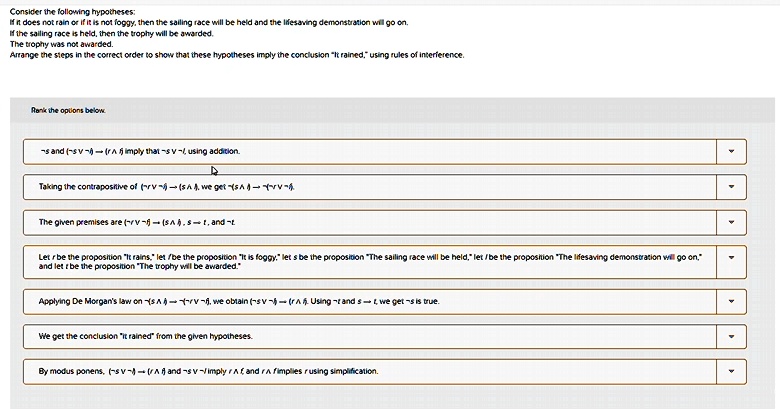780x409 pixels.
Task: Select the 'Taking the contrapositive' option box
Action: pyautogui.click(x=370, y=187)
